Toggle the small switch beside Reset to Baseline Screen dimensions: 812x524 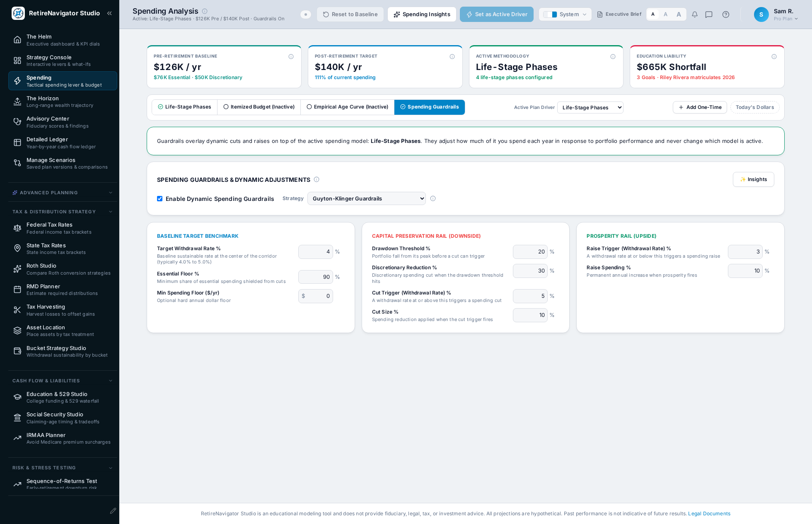306,14
